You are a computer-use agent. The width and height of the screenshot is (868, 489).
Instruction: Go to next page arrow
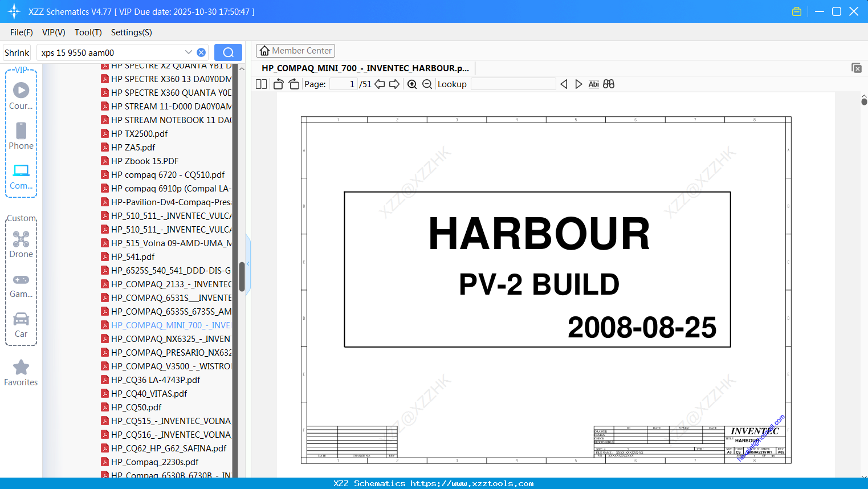coord(394,84)
